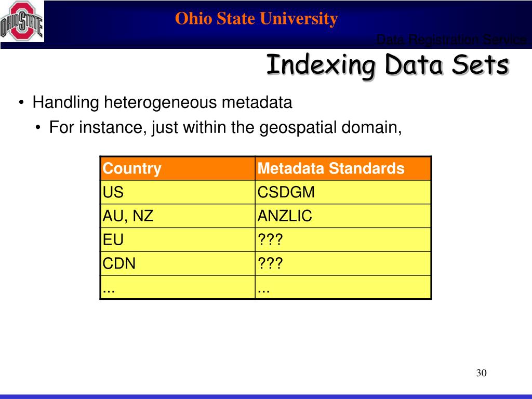Screen dimensions: 532x399
Task: Click the 'Metadata Standards' column header
Action: (343, 168)
